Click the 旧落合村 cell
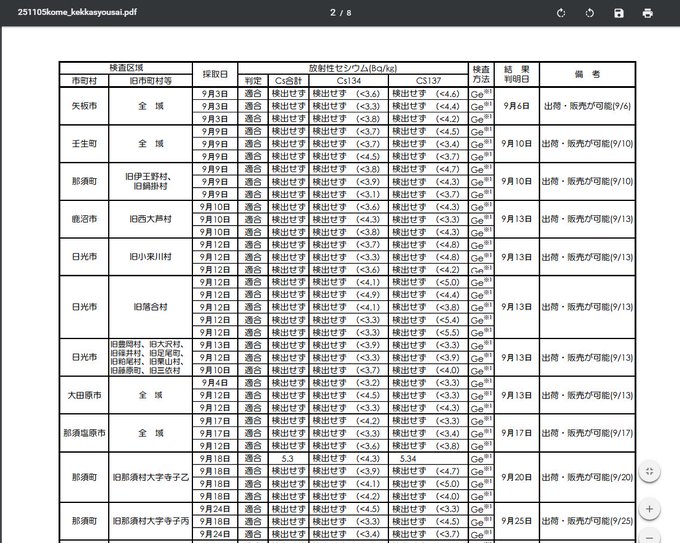 [x=150, y=307]
